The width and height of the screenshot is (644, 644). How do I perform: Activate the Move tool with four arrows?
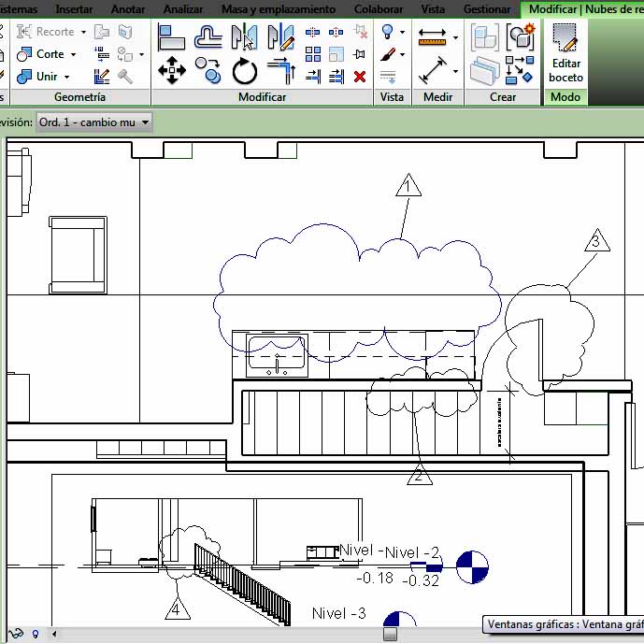[x=171, y=69]
